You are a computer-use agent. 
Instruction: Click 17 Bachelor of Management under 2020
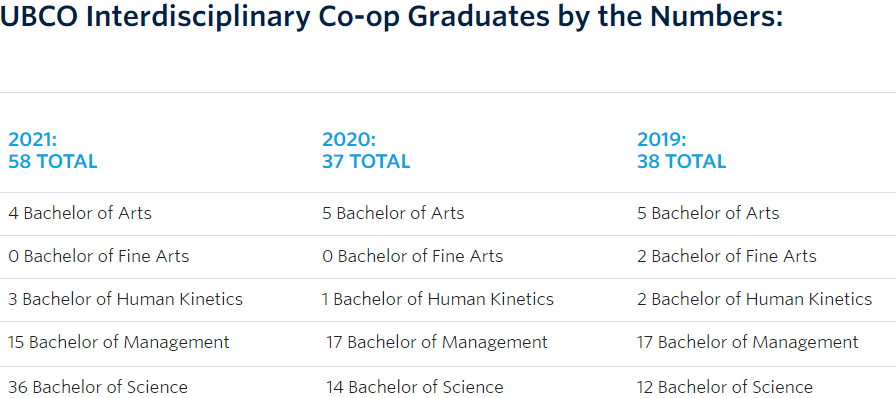click(437, 342)
